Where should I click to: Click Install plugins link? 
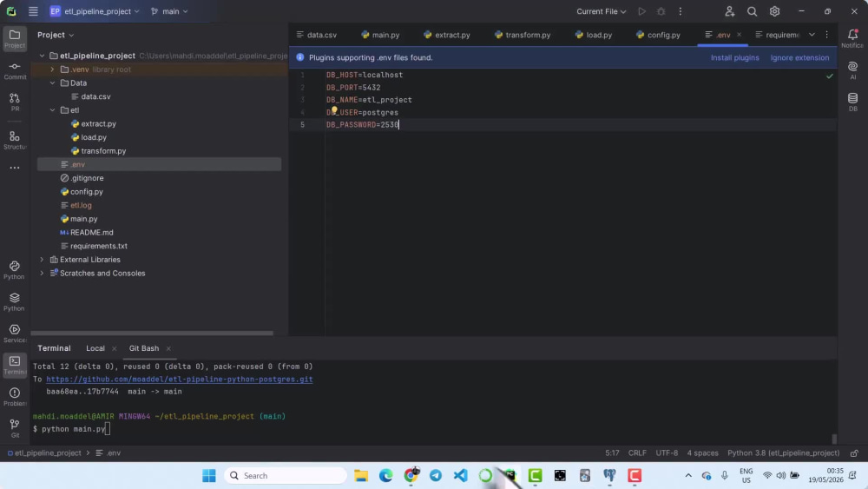(734, 57)
